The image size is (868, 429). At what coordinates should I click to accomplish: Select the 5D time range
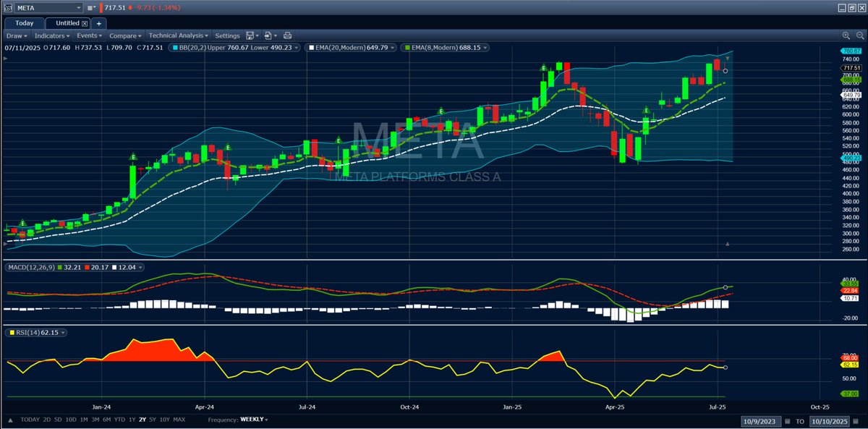pos(59,420)
